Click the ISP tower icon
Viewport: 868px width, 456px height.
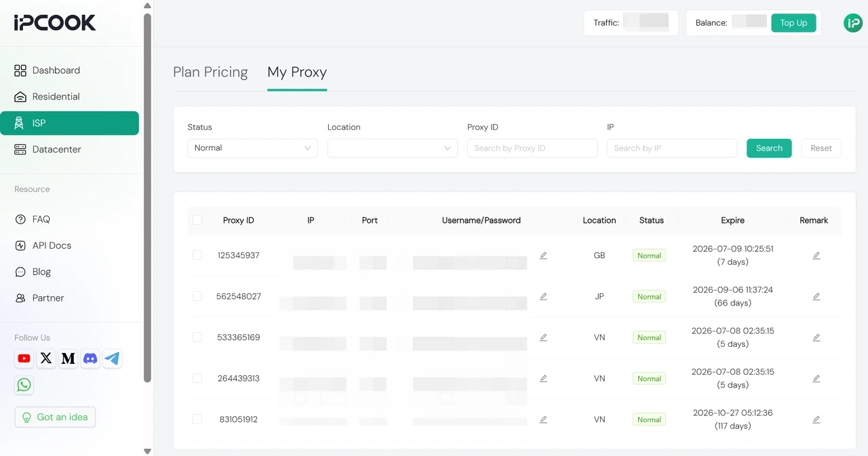coord(20,123)
